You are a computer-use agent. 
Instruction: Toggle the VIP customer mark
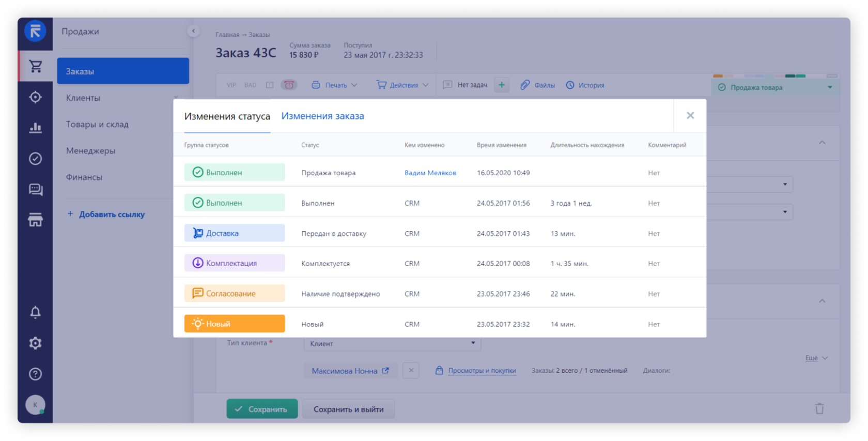(x=231, y=85)
